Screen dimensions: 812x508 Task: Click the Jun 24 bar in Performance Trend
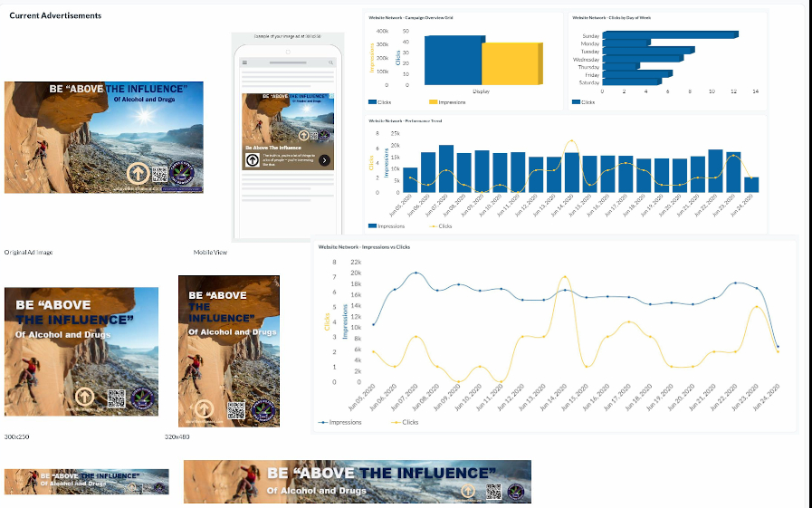[751, 185]
